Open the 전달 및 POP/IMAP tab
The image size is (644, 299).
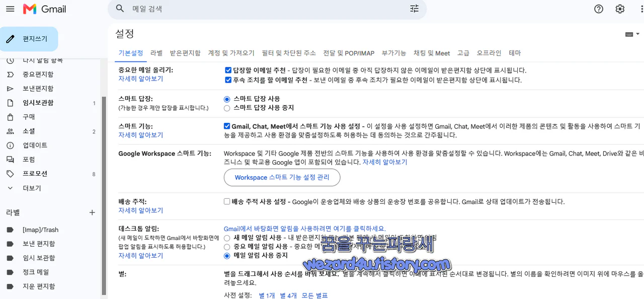[349, 53]
